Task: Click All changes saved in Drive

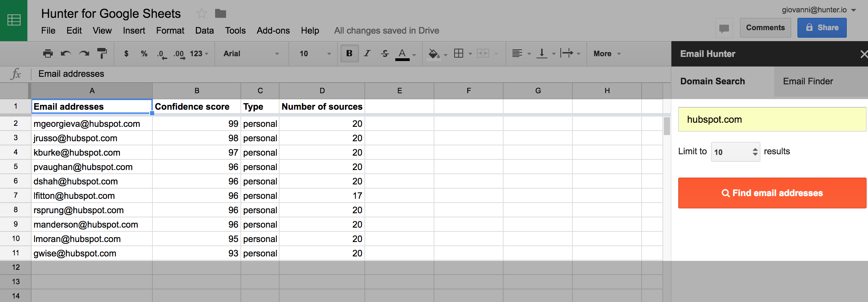Action: (x=387, y=31)
